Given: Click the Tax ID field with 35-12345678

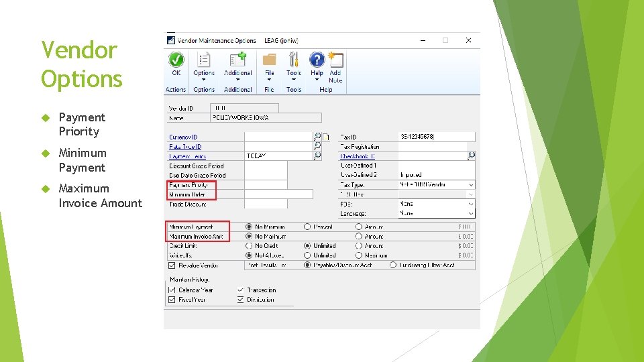Looking at the screenshot, I should point(437,137).
